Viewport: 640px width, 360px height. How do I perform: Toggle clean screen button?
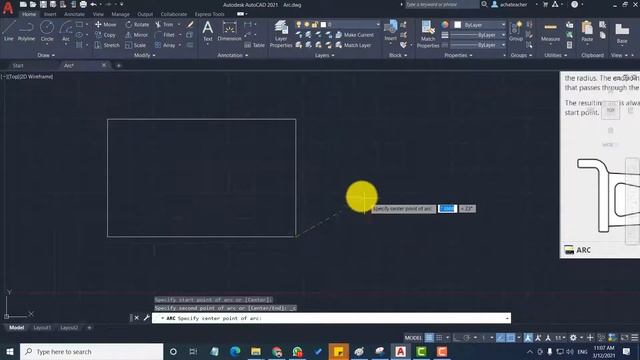(x=624, y=338)
